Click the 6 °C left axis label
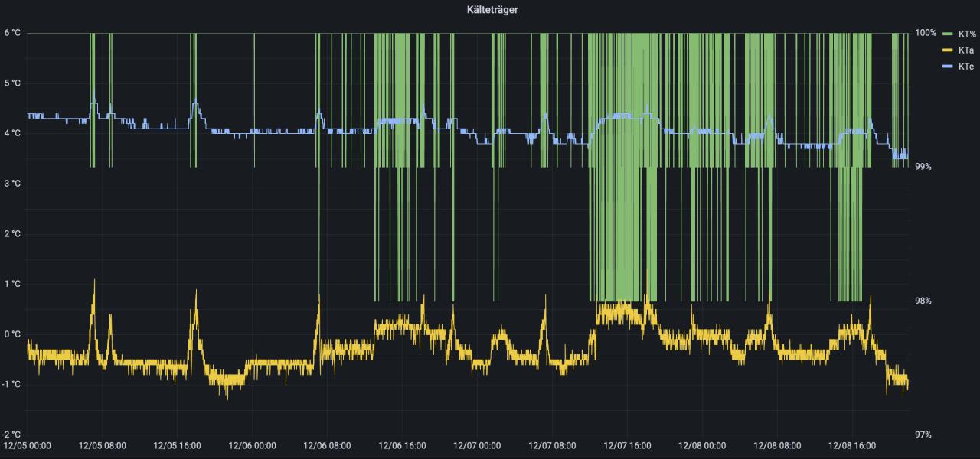The height and width of the screenshot is (459, 980). [x=12, y=33]
